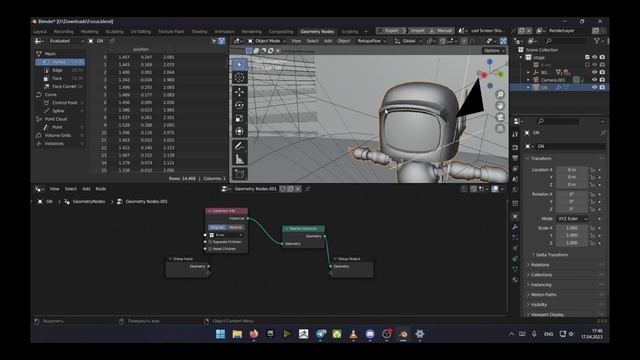Toggle render camera icon for stage collection
Viewport: 640px width, 360px height.
point(602,58)
